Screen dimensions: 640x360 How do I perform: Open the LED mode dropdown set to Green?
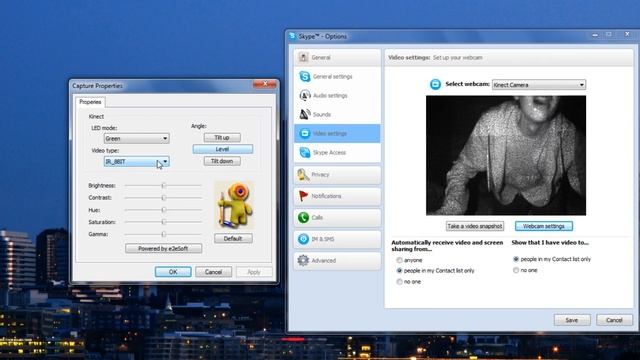pos(136,138)
